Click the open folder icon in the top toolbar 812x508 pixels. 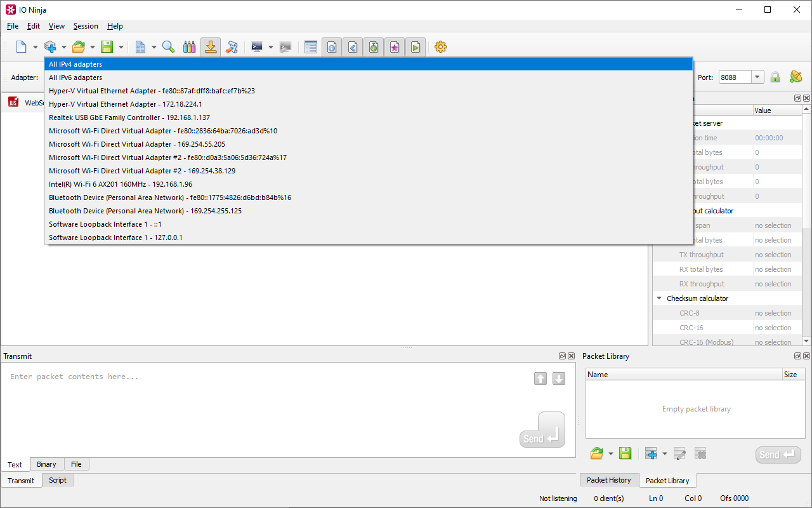(x=79, y=47)
